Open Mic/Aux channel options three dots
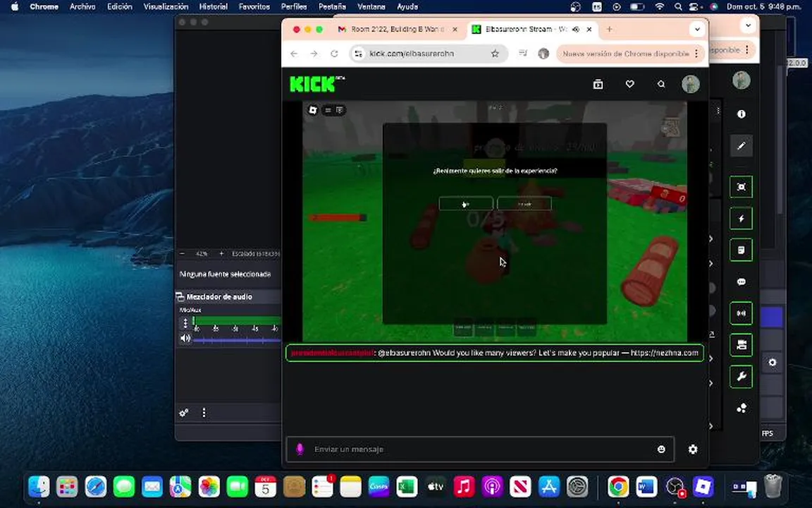Image resolution: width=812 pixels, height=508 pixels. point(185,323)
